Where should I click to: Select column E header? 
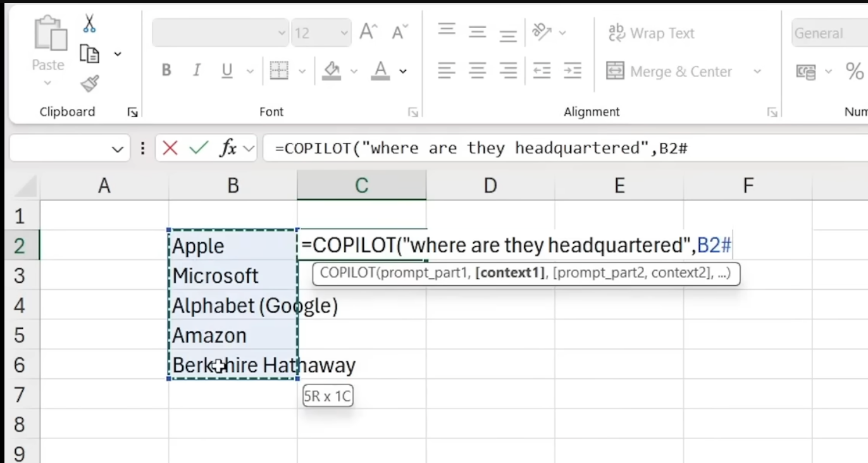619,185
